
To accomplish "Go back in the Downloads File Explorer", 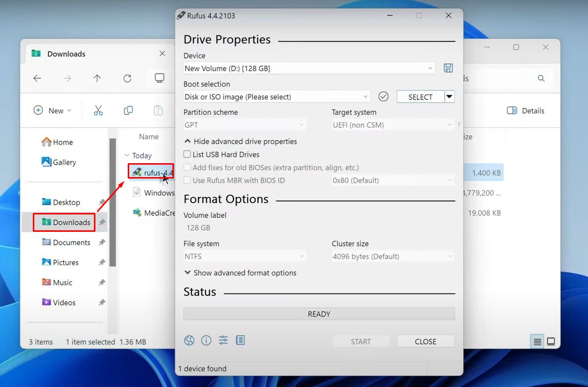I will pos(37,78).
